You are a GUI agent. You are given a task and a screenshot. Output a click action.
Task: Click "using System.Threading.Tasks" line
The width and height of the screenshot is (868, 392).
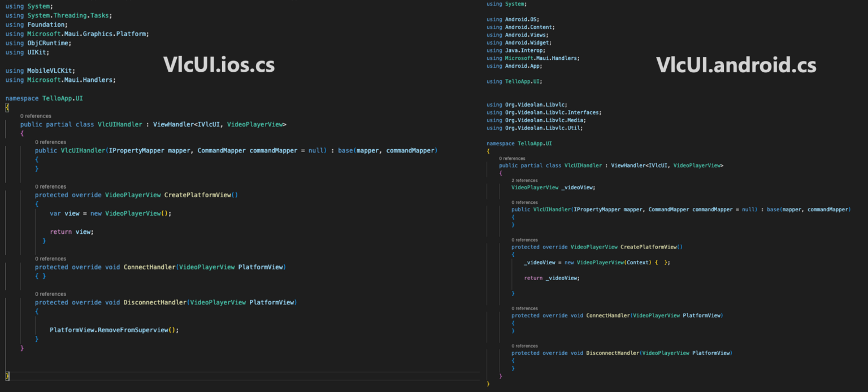click(58, 15)
